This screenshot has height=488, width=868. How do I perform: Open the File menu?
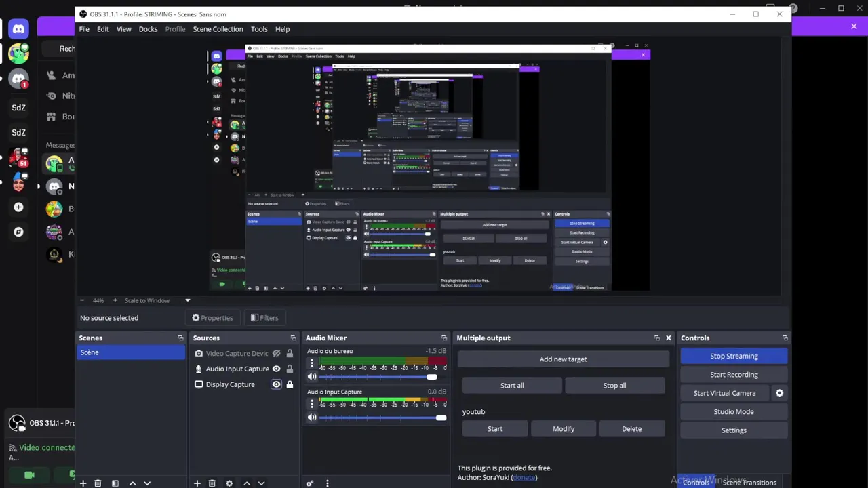point(84,29)
